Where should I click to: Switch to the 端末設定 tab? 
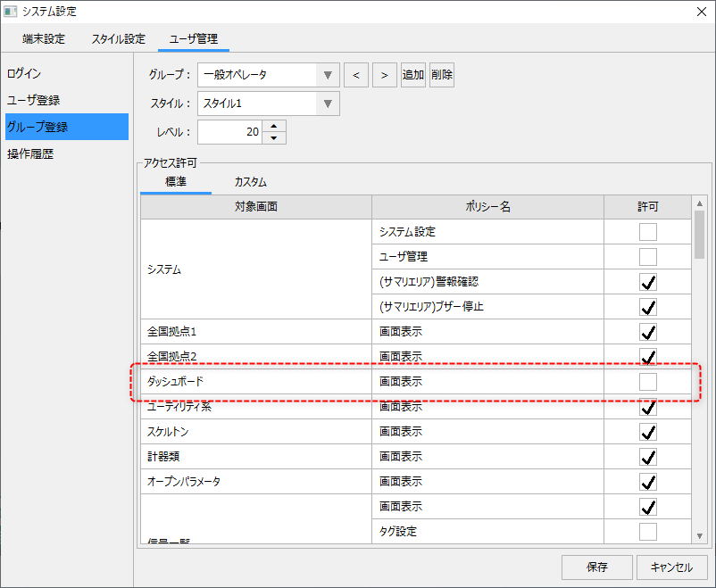(x=44, y=39)
